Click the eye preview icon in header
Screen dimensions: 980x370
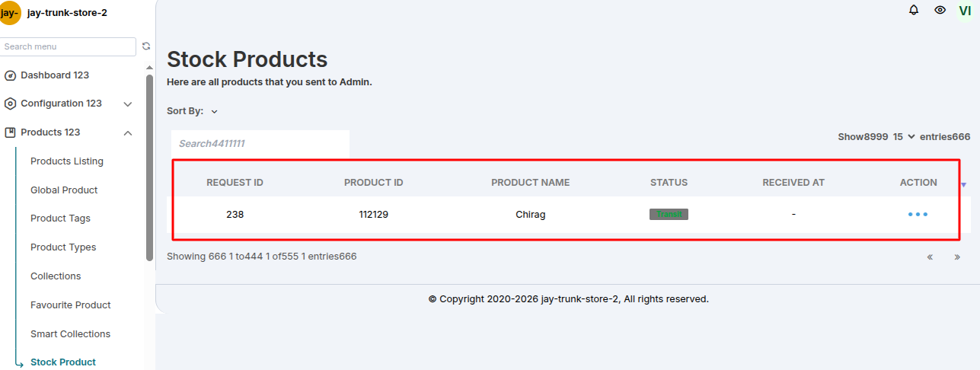(x=940, y=10)
